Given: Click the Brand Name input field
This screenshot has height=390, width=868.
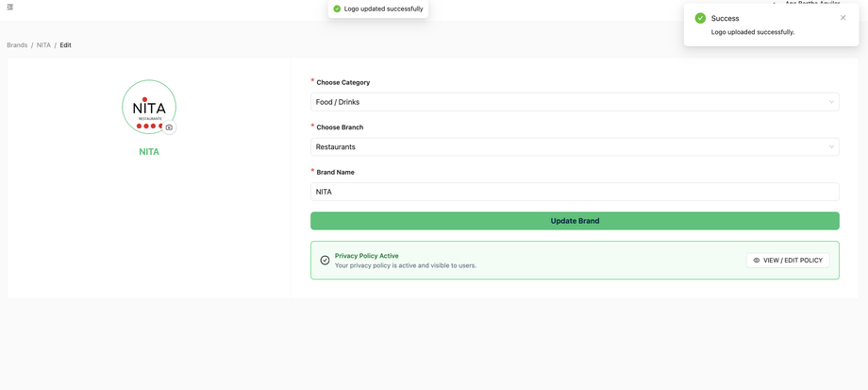Looking at the screenshot, I should coord(575,192).
